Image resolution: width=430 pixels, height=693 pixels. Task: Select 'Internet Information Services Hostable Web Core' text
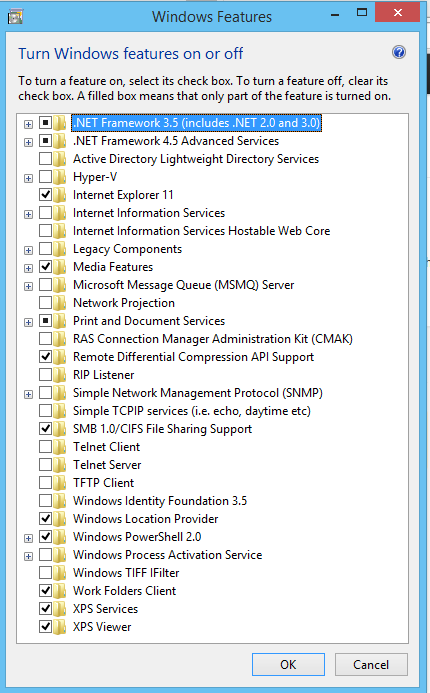(x=202, y=231)
